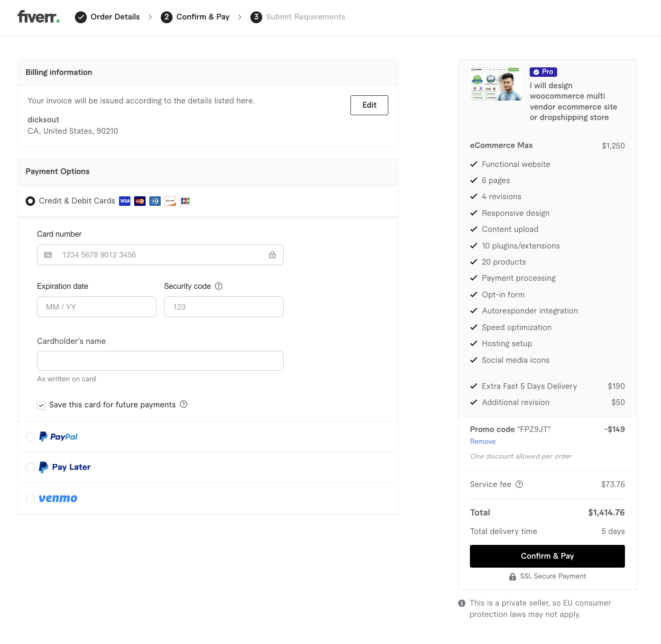This screenshot has width=661, height=644.
Task: Click the Fiverr logo
Action: coord(38,17)
